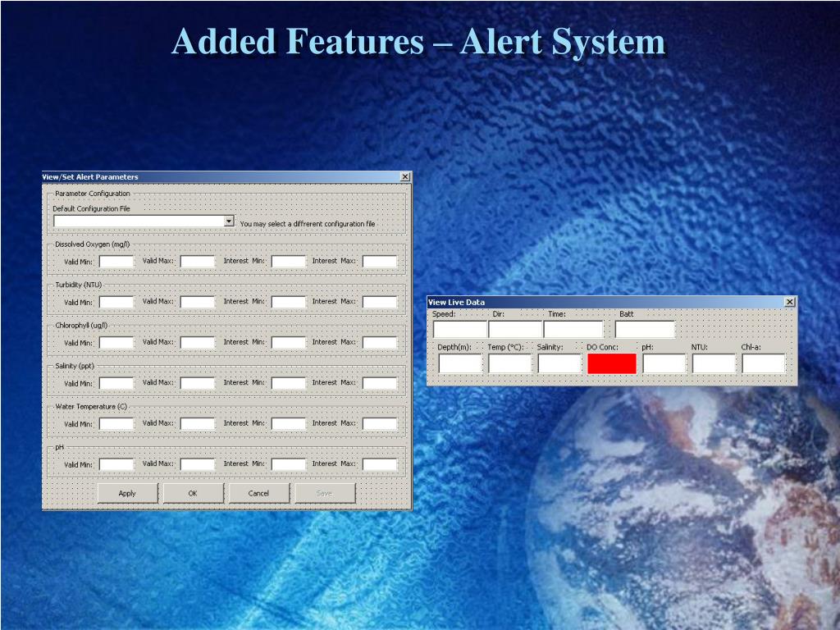Open the Default Configuration File dropdown arrow
Image resolution: width=840 pixels, height=630 pixels.
(x=229, y=221)
